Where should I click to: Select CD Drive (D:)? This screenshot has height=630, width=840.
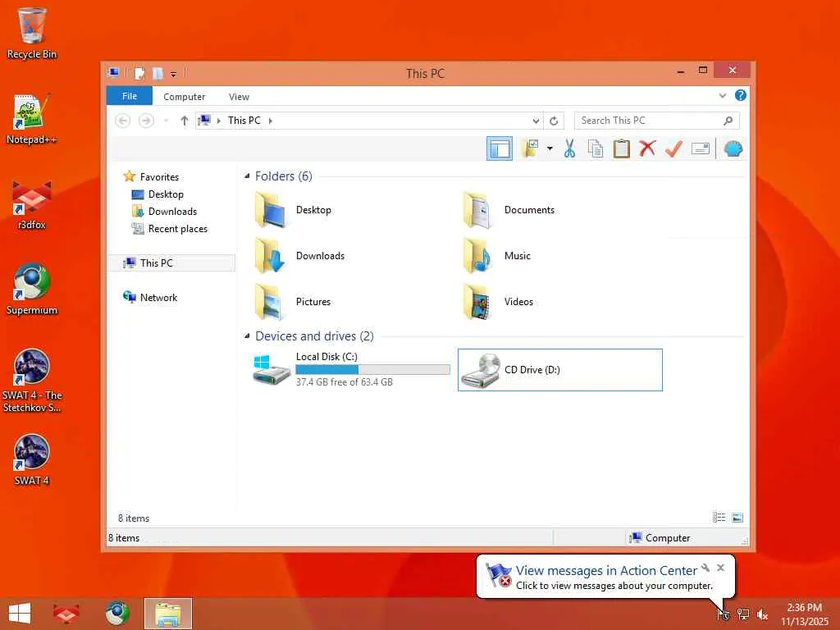pyautogui.click(x=559, y=370)
